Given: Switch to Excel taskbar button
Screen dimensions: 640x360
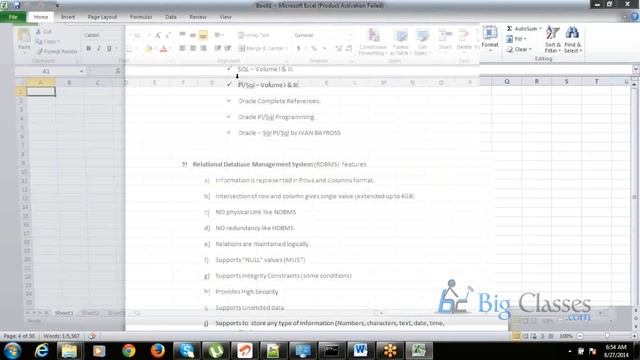Looking at the screenshot, I should (x=418, y=351).
